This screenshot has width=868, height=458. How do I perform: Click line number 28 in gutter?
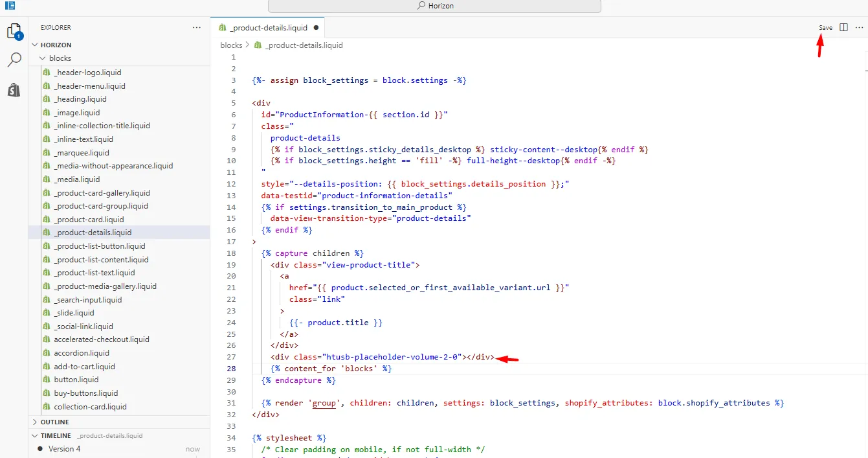pos(232,369)
